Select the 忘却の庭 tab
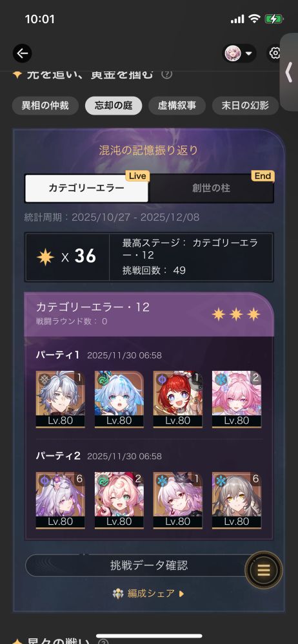 pyautogui.click(x=114, y=106)
